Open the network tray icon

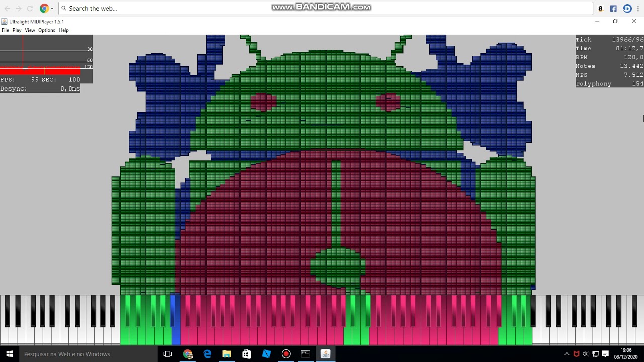pyautogui.click(x=595, y=354)
